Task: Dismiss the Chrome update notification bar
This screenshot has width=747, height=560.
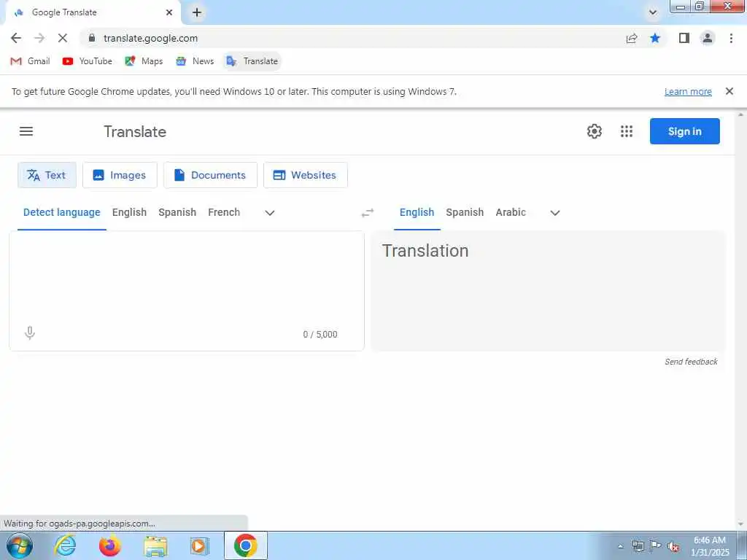Action: 729,91
